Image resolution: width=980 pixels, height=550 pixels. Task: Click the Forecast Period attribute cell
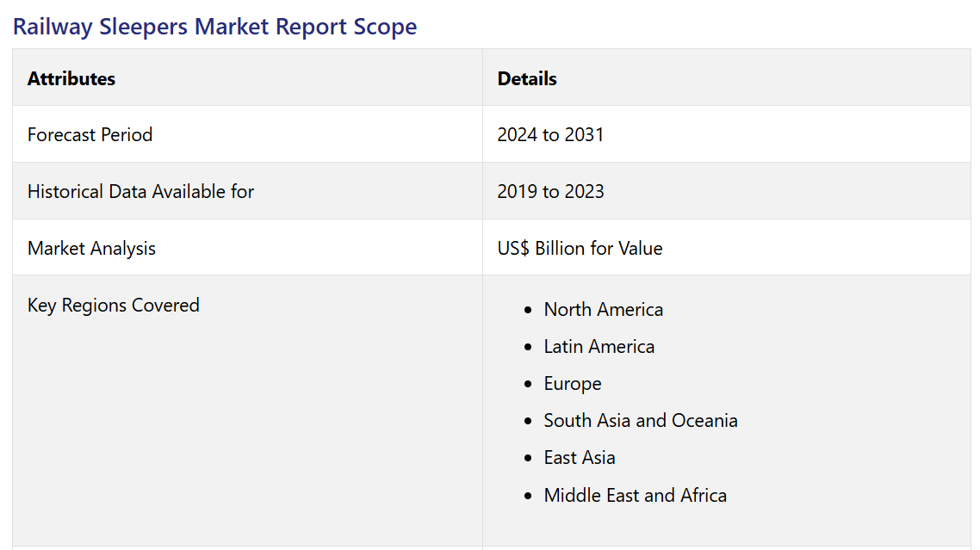90,134
